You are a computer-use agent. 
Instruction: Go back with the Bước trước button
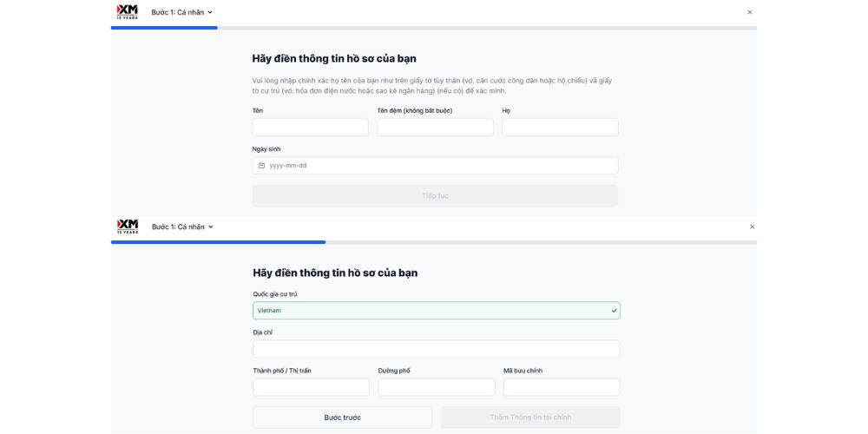pos(342,418)
